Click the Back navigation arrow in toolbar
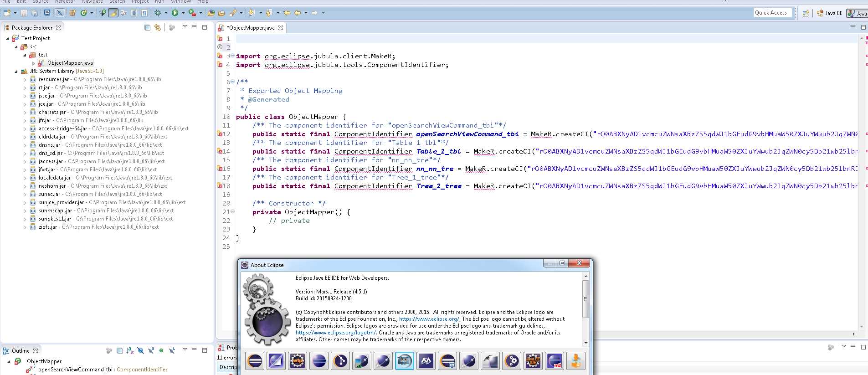The height and width of the screenshot is (375, 868). [298, 13]
